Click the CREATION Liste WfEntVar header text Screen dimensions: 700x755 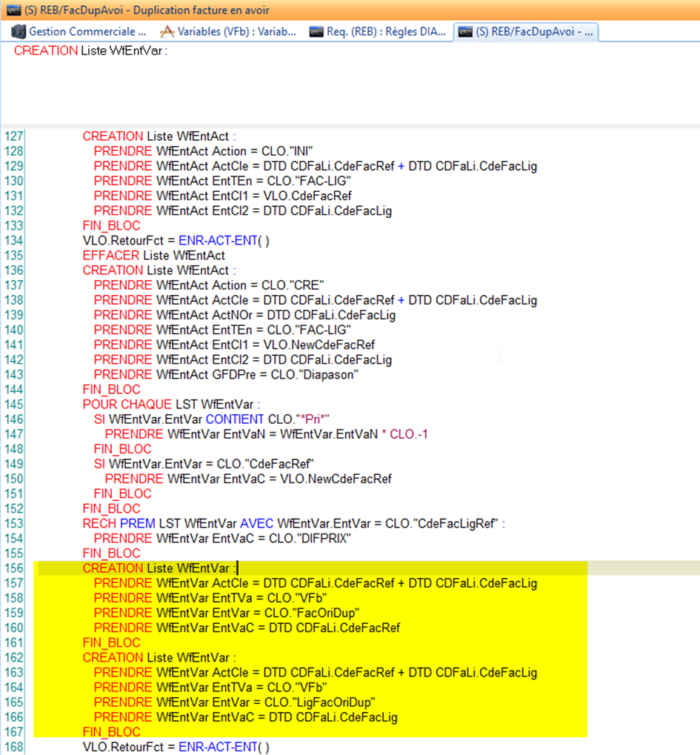click(81, 51)
